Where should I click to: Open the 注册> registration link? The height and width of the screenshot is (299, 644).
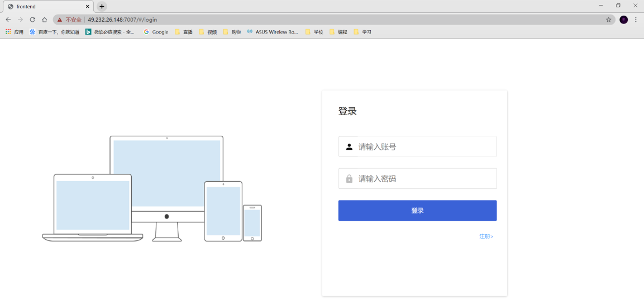coord(486,236)
